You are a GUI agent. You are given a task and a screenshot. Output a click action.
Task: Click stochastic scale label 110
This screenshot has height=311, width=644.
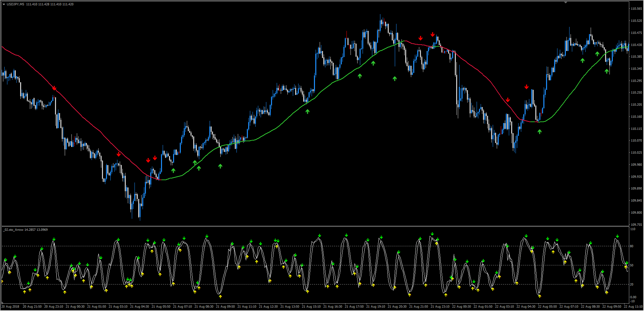pos(633,229)
